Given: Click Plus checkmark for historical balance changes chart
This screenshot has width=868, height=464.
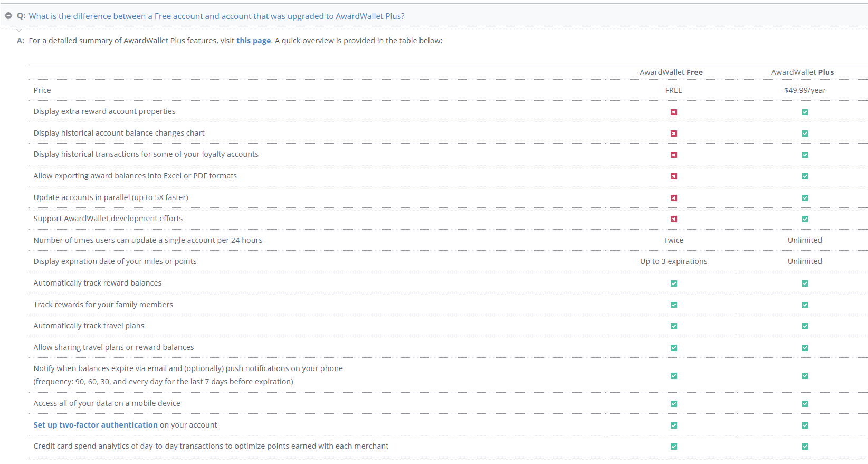Looking at the screenshot, I should point(805,134).
